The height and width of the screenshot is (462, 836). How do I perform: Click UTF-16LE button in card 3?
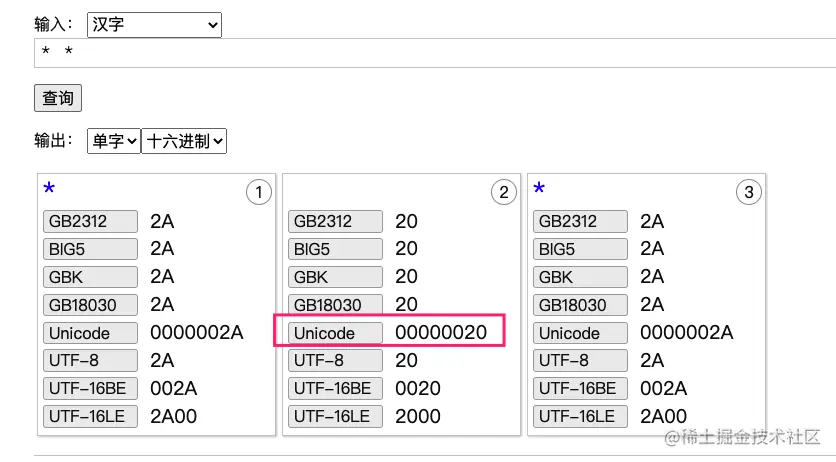coord(580,416)
